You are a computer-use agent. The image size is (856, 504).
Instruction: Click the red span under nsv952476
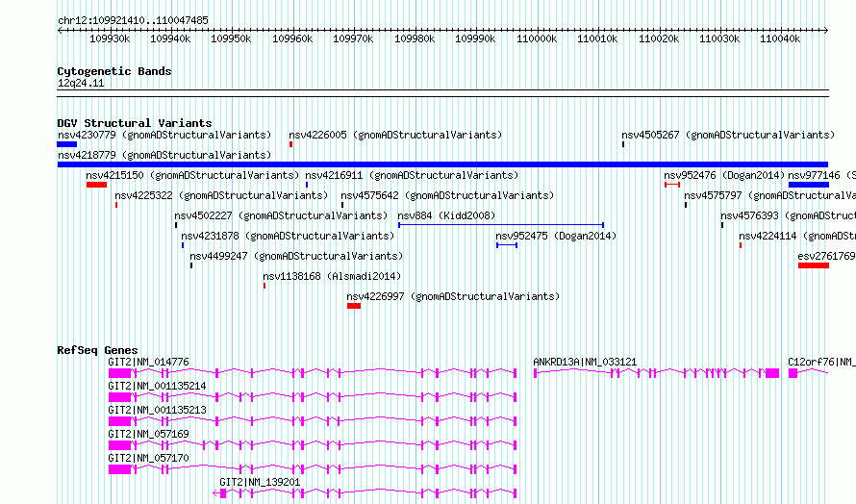coord(672,185)
